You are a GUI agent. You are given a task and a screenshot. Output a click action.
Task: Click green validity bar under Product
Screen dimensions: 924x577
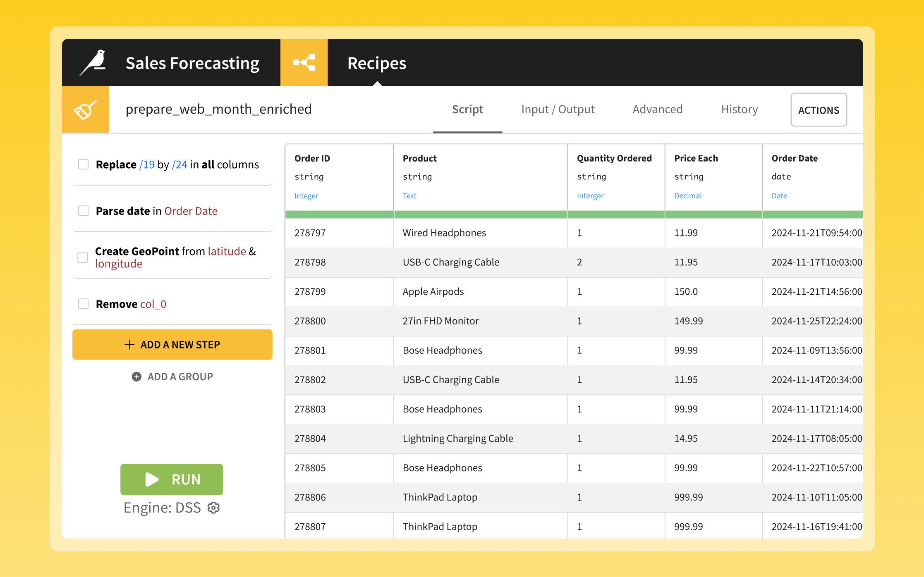(480, 214)
